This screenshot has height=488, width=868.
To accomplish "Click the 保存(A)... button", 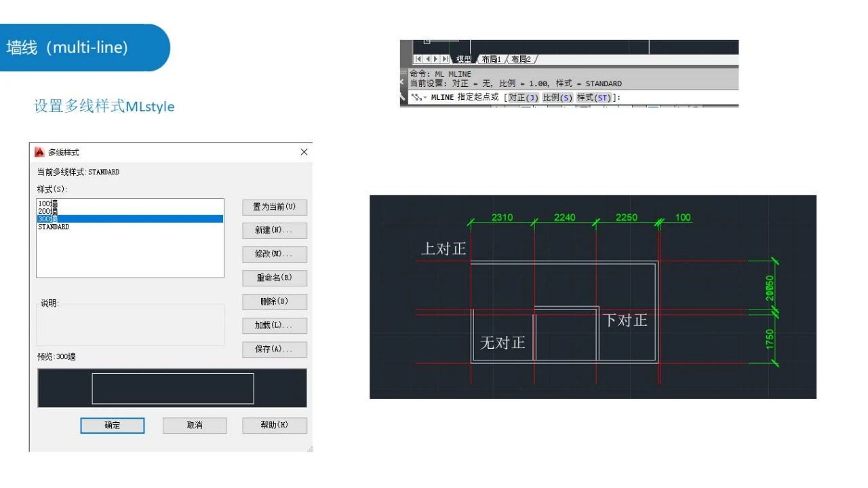I will [x=275, y=350].
